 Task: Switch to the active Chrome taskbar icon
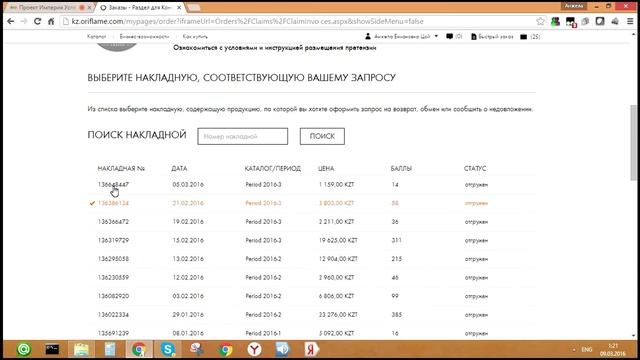click(139, 349)
